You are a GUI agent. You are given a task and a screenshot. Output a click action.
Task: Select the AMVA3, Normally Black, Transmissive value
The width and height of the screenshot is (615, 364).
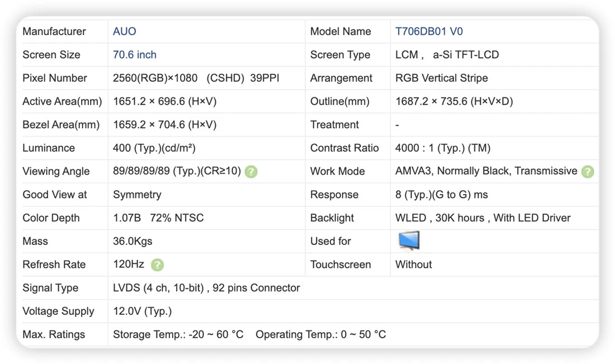pyautogui.click(x=486, y=171)
